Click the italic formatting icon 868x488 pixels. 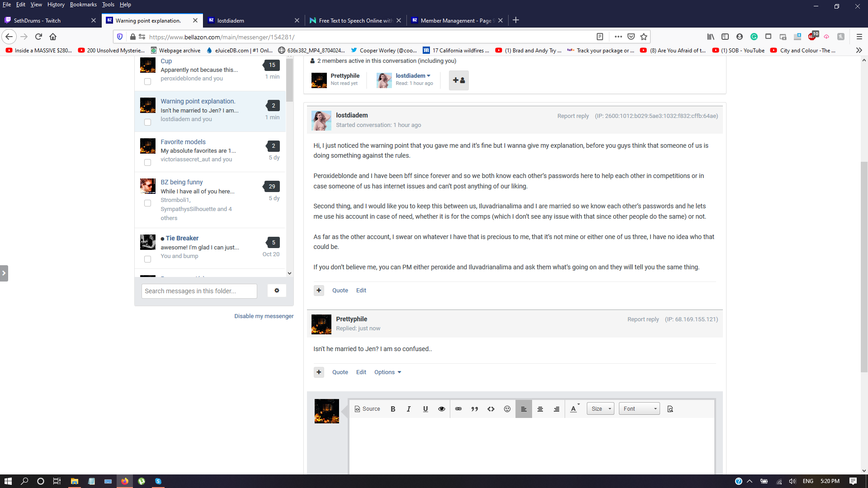[409, 409]
